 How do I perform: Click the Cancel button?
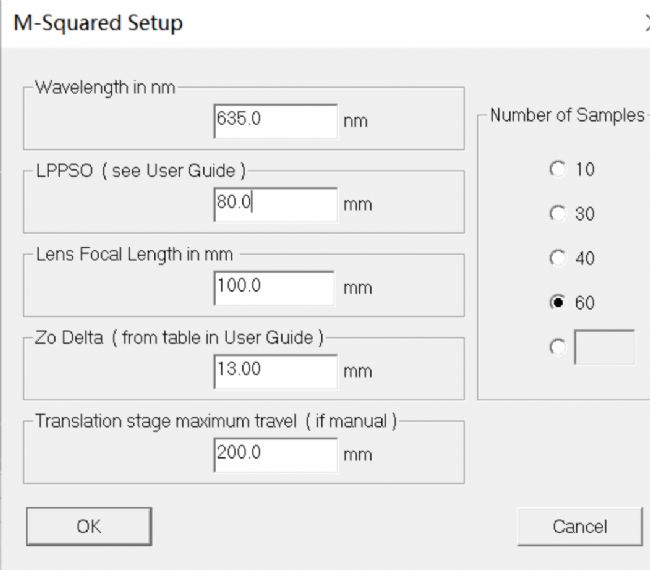[x=579, y=526]
